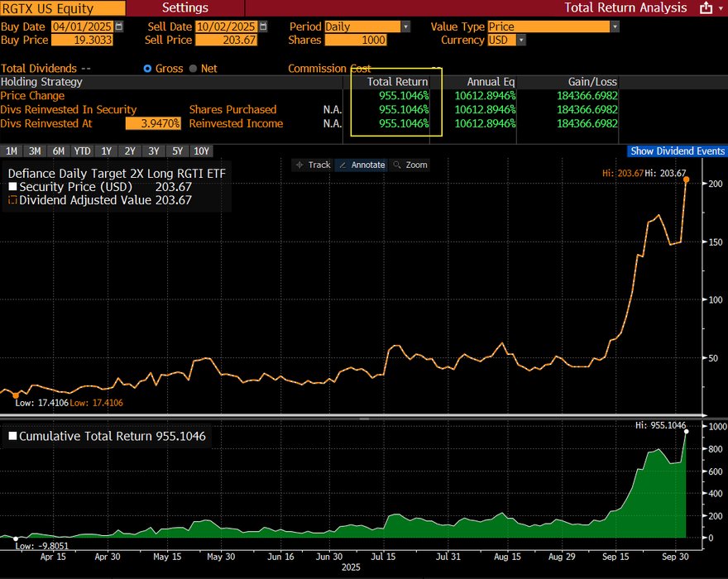
Task: Open the Value Type dropdown
Action: 614,26
